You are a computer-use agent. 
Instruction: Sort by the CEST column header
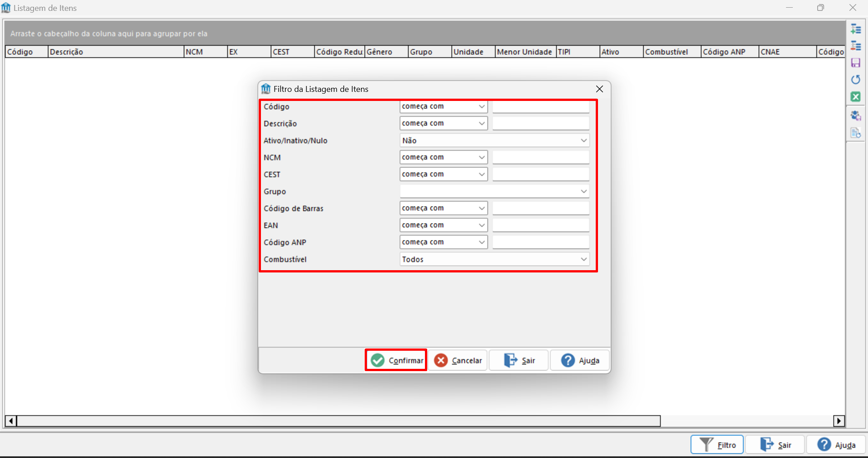pos(292,52)
